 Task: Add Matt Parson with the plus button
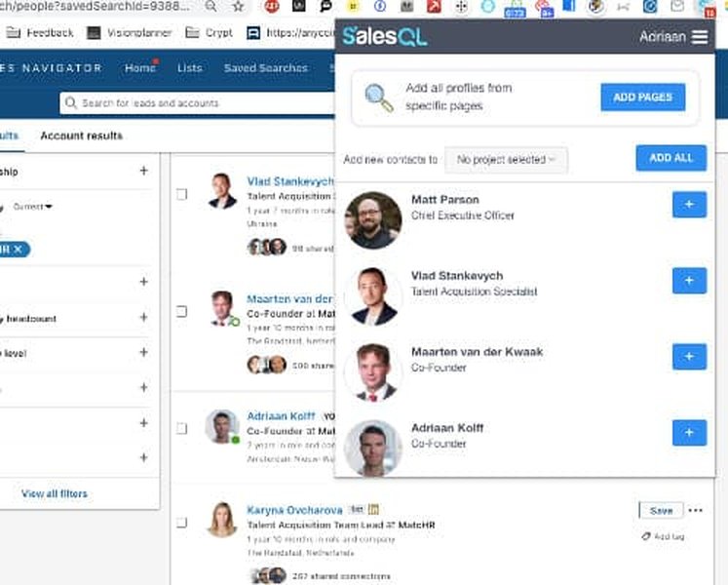[689, 205]
